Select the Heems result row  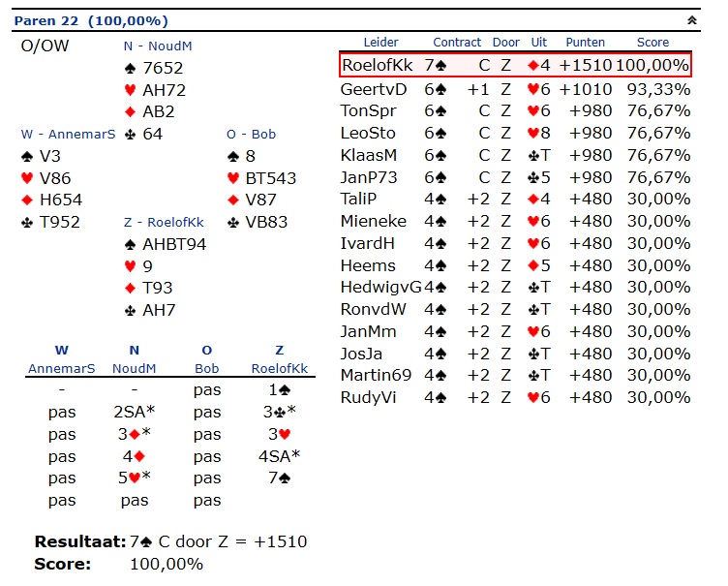pos(515,265)
